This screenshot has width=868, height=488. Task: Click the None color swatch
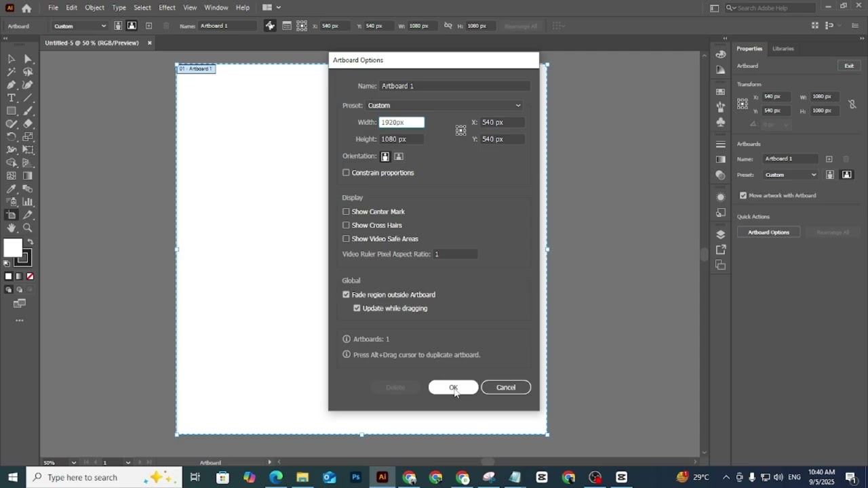tap(30, 277)
